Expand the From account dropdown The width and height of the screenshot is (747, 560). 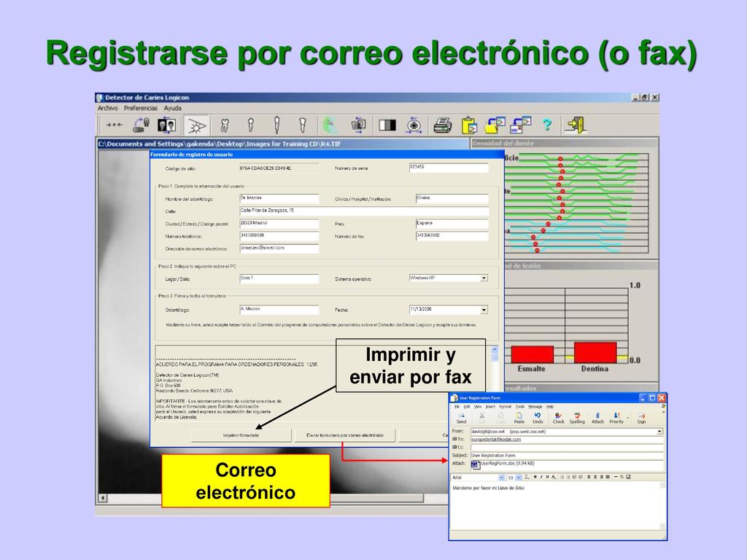click(x=659, y=432)
